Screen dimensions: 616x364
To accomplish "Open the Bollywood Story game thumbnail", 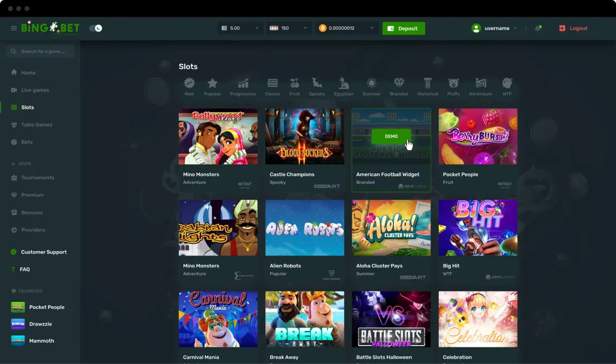I will [x=218, y=136].
